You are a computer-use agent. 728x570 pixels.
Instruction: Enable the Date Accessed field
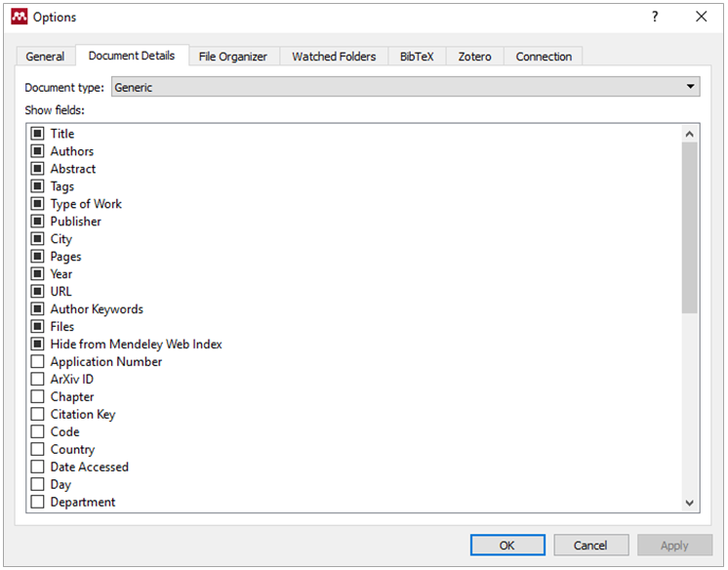coord(37,467)
